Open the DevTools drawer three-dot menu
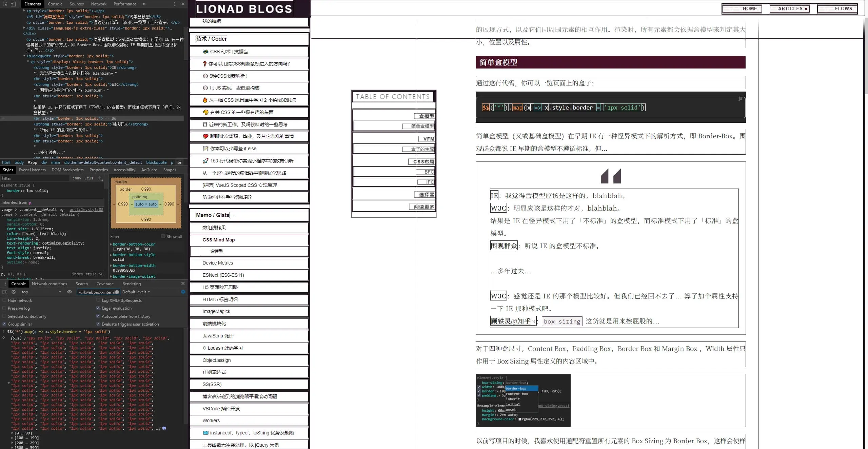Viewport: 868px width, 449px height. [x=5, y=284]
